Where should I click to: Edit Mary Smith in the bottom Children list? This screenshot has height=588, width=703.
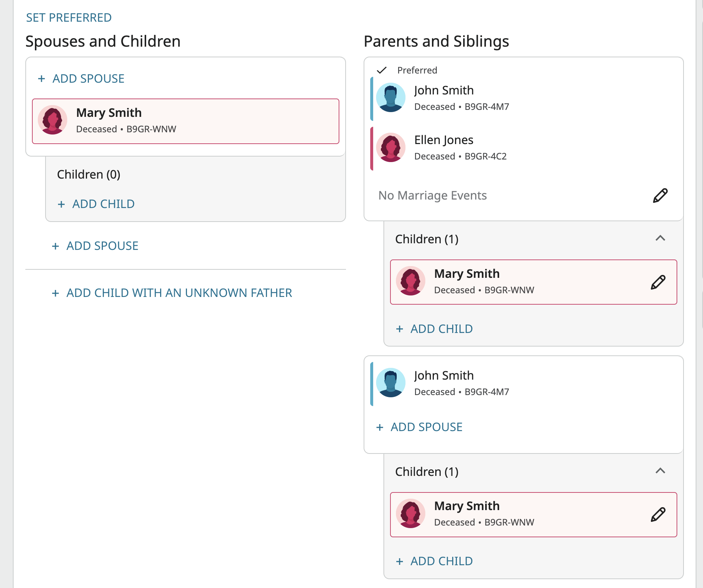658,514
